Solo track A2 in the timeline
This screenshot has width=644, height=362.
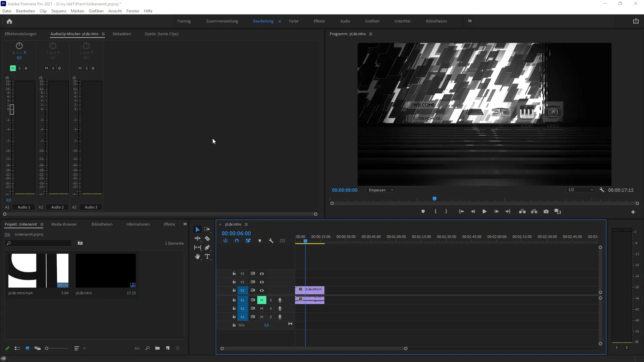(271, 309)
